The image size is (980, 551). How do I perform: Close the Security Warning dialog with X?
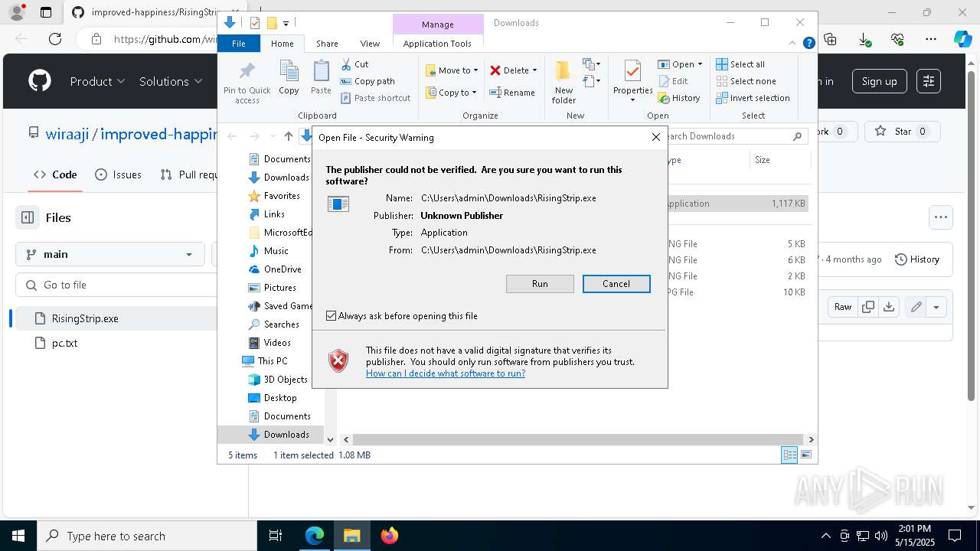click(656, 137)
